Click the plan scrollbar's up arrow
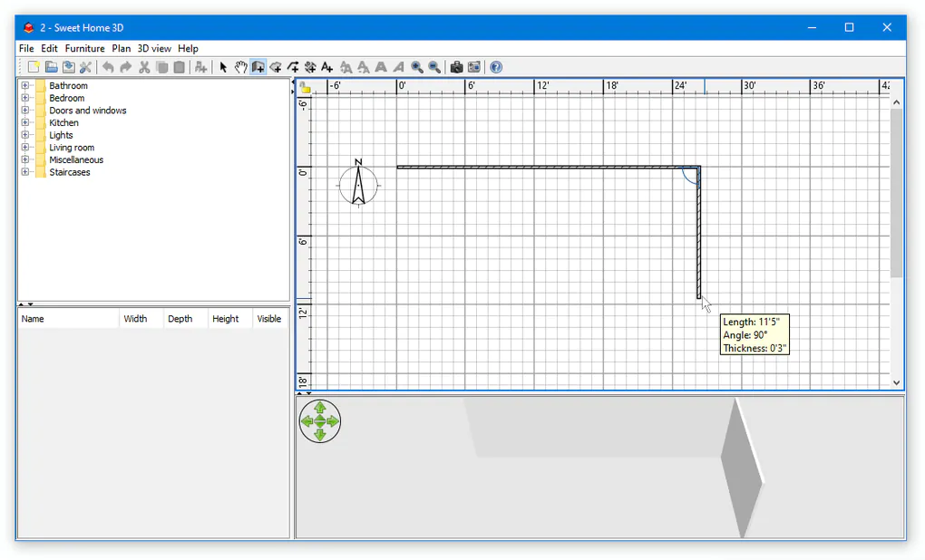This screenshot has height=560, width=925. pyautogui.click(x=897, y=102)
